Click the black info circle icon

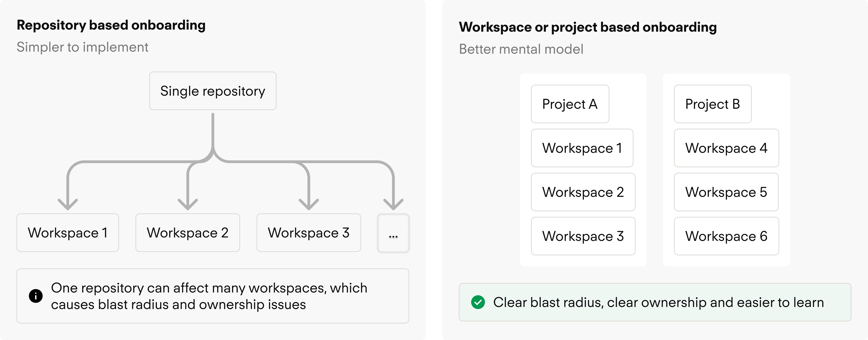click(x=36, y=296)
